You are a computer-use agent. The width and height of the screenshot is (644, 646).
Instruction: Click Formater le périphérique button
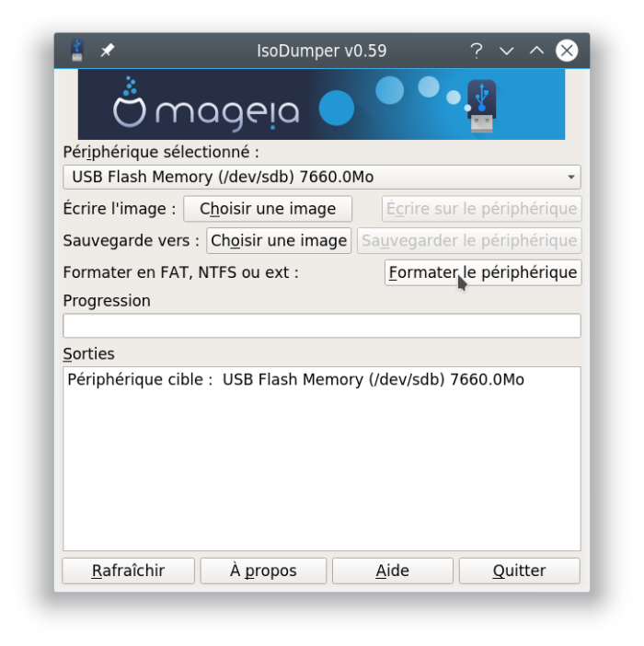[483, 272]
